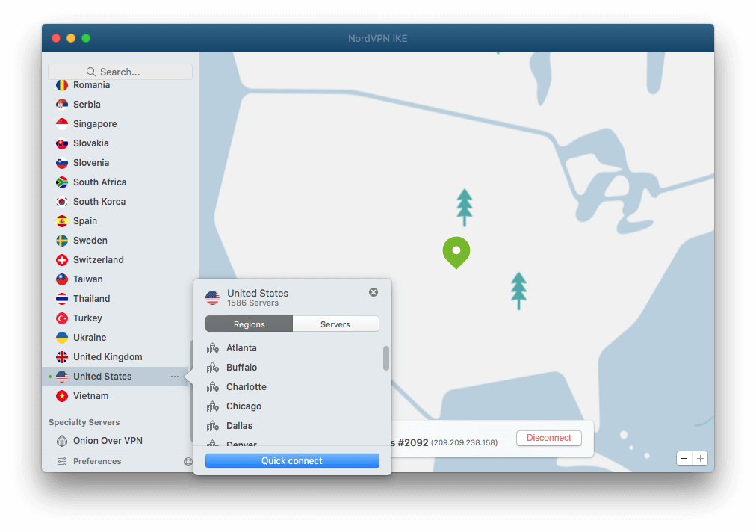This screenshot has height=532, width=756.
Task: Click the Turkey flag icon
Action: pyautogui.click(x=62, y=318)
